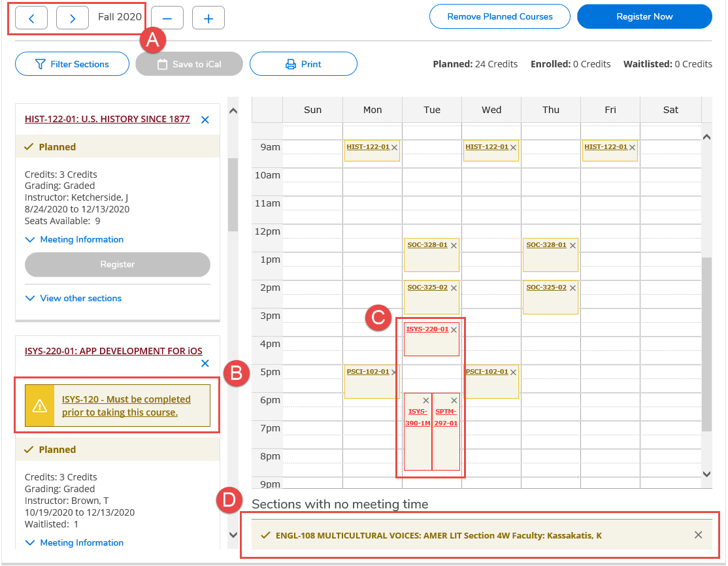Remove Friday HIST-122-01 calendar block
The width and height of the screenshot is (728, 566).
pos(632,148)
